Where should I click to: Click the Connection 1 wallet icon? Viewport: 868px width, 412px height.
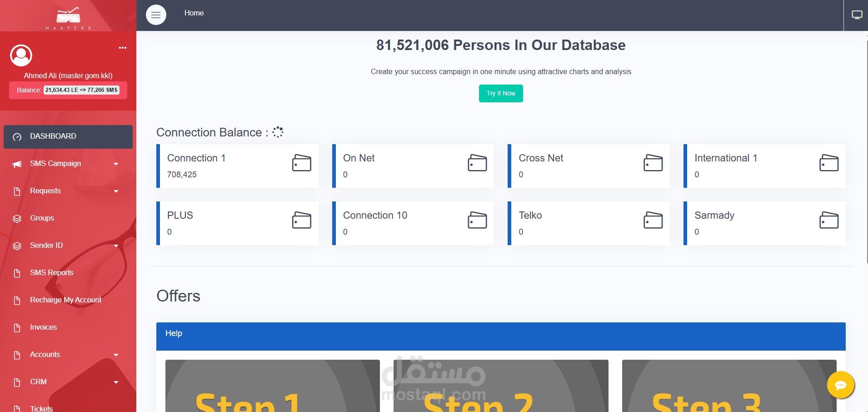(x=301, y=163)
